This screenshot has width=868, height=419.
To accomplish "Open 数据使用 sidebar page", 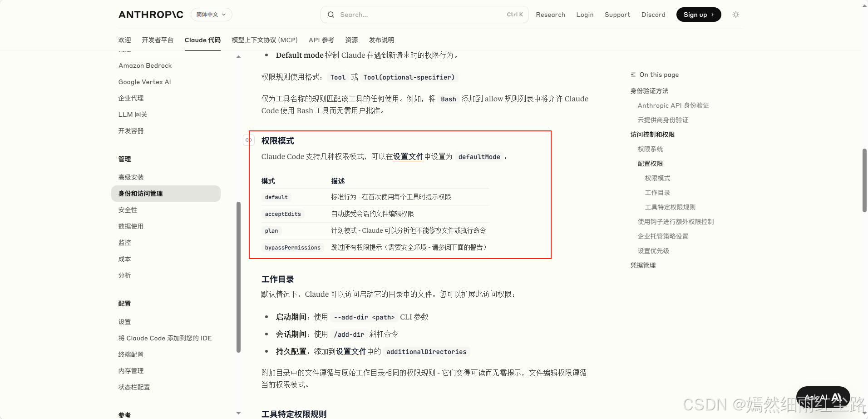I will 131,226.
